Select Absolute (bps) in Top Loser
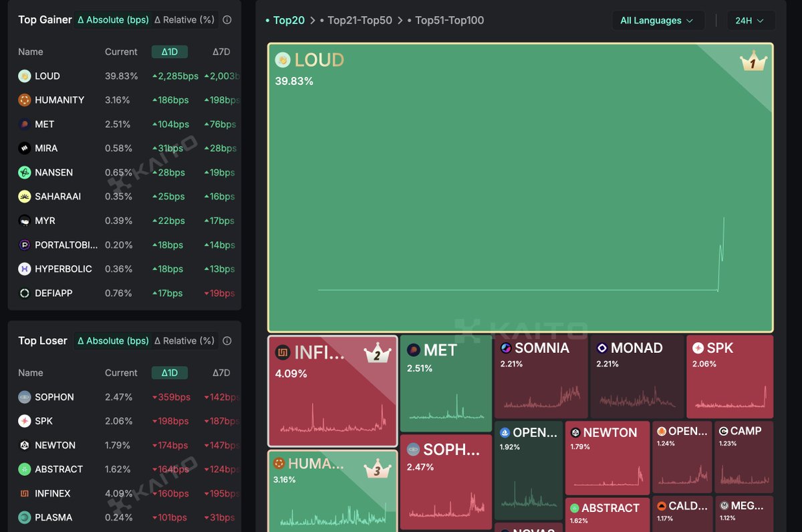This screenshot has width=802, height=532. (113, 341)
